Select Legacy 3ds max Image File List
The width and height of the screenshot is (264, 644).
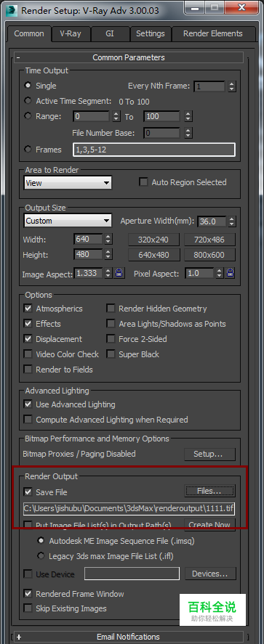(41, 556)
